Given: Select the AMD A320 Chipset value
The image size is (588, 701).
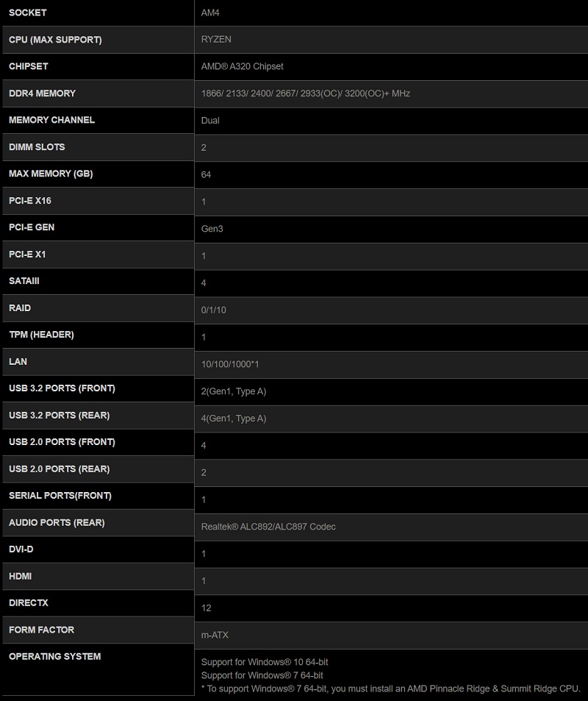Looking at the screenshot, I should 242,67.
